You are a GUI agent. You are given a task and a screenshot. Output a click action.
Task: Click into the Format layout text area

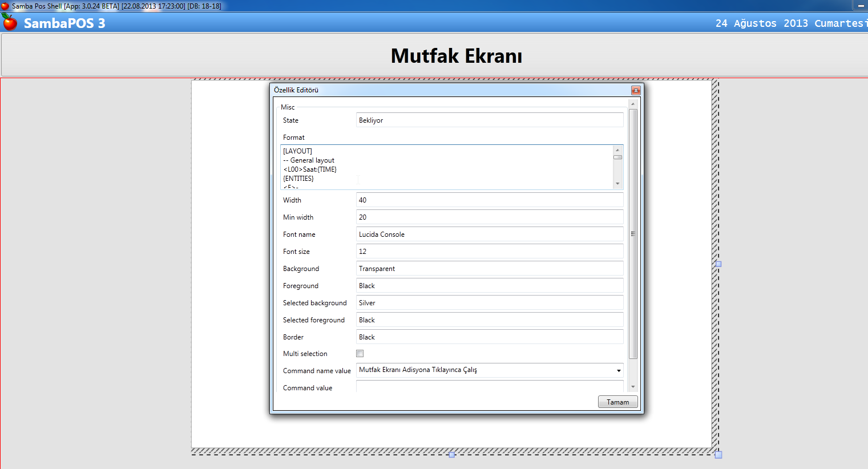tap(445, 165)
